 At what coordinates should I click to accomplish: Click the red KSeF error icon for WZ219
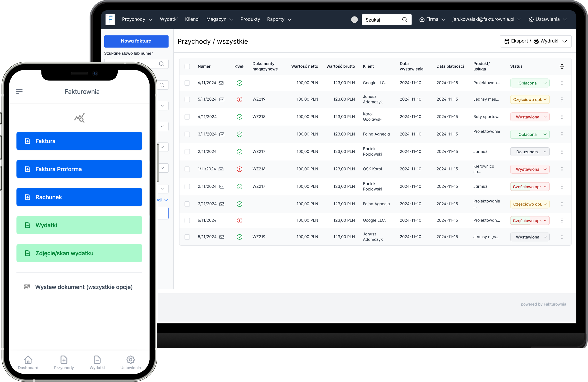(x=239, y=99)
